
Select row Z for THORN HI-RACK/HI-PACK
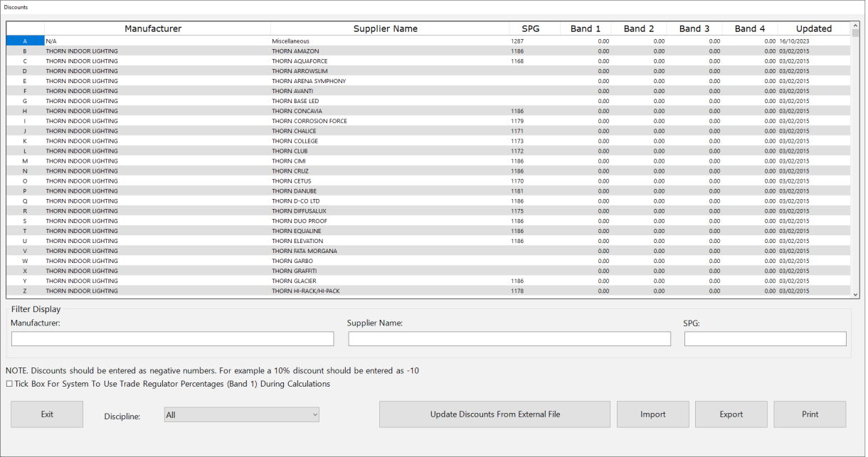click(x=285, y=291)
